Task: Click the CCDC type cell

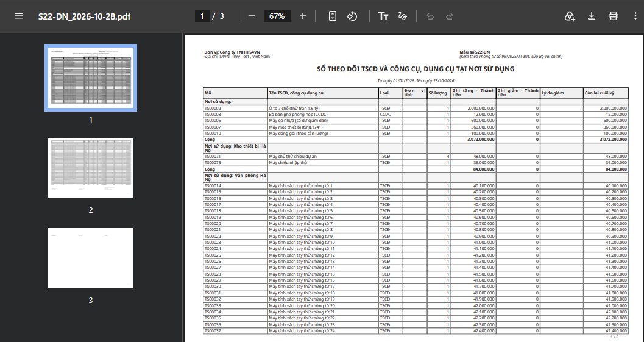Action: pos(390,114)
